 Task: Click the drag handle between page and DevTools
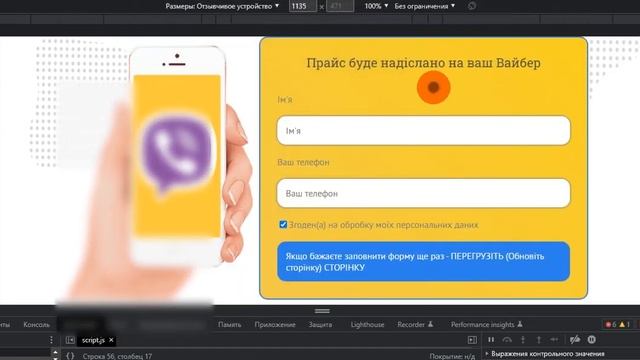[x=322, y=311]
